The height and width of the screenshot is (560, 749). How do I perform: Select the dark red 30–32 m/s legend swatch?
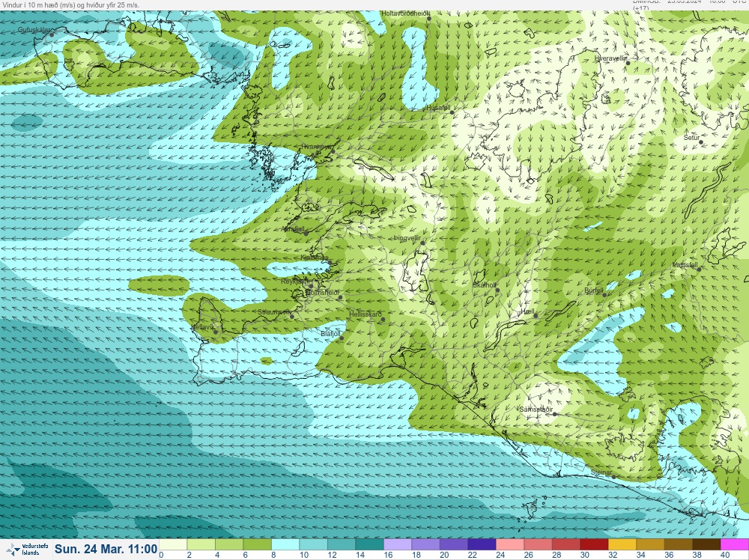(594, 545)
